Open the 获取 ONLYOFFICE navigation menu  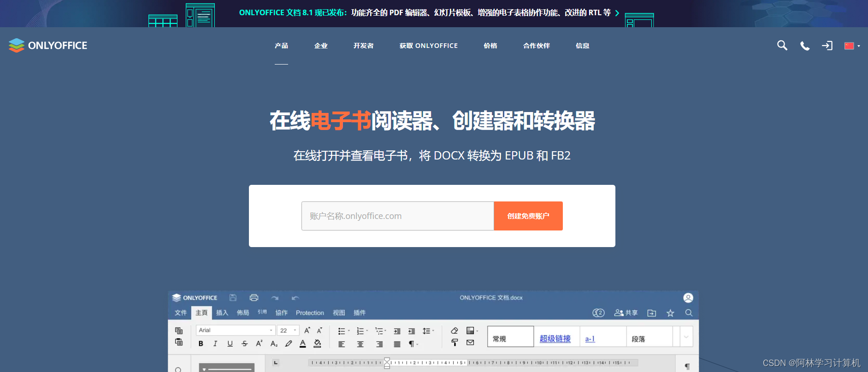click(x=428, y=46)
